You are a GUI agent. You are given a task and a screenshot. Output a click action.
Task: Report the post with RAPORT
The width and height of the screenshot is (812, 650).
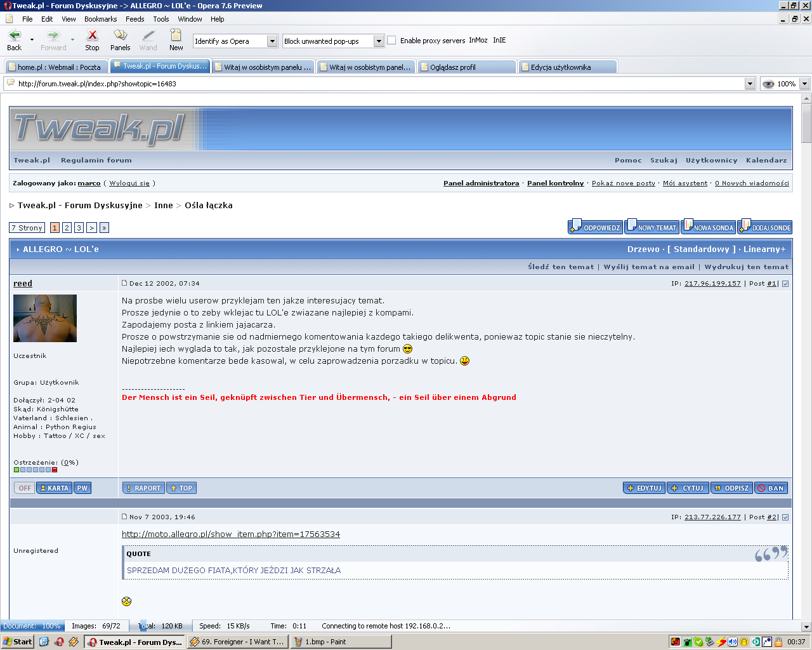[x=143, y=488]
